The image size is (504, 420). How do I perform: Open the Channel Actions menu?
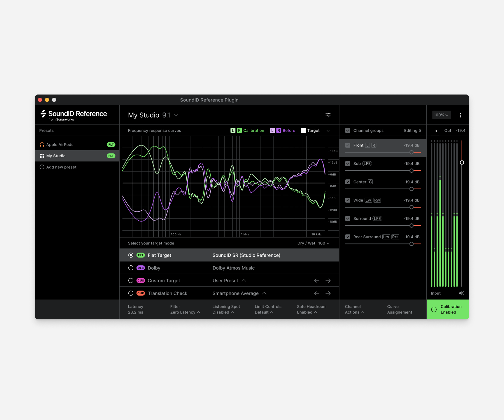tap(354, 309)
